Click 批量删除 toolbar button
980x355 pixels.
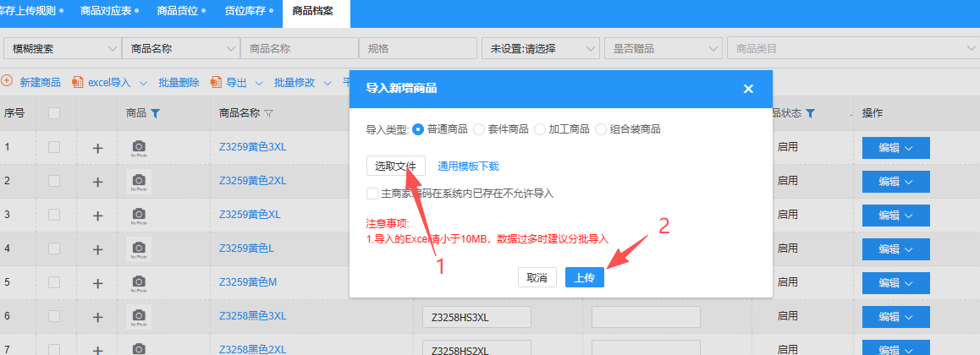[x=179, y=82]
